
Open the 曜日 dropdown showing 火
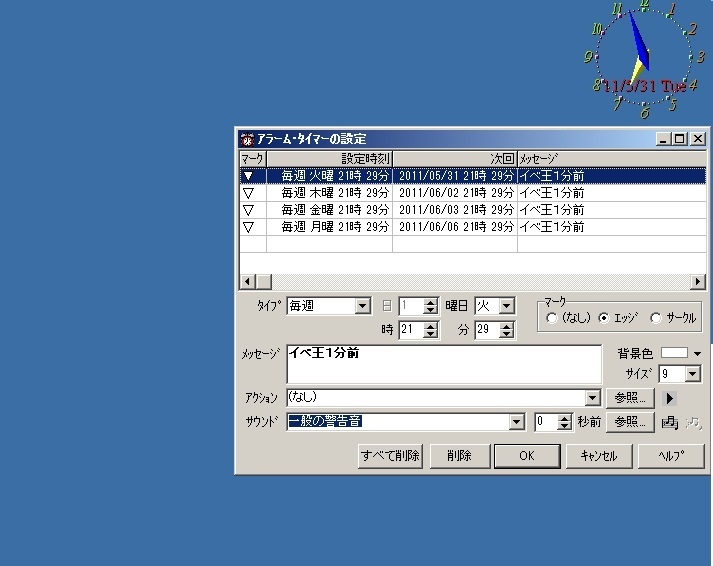coord(506,306)
